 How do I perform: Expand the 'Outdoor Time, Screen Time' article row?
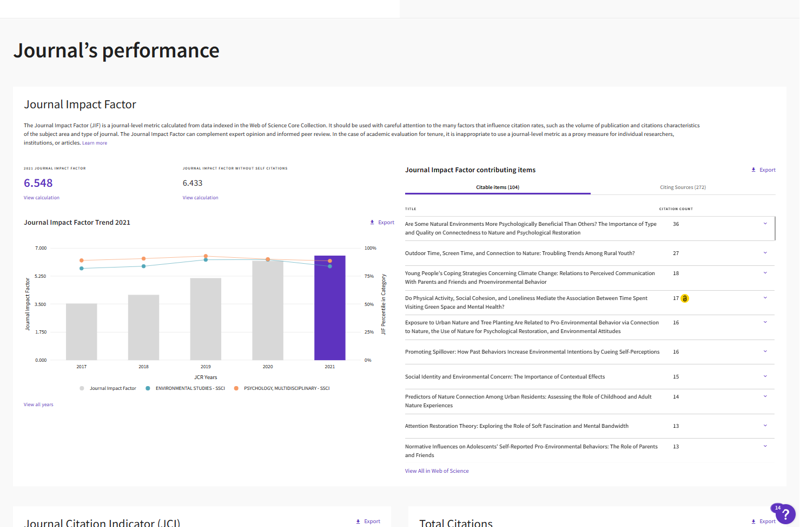[765, 253]
